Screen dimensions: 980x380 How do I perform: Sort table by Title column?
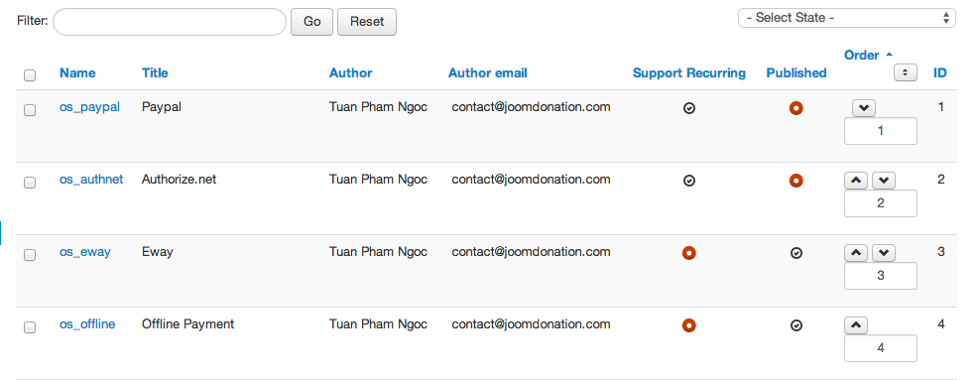point(155,73)
